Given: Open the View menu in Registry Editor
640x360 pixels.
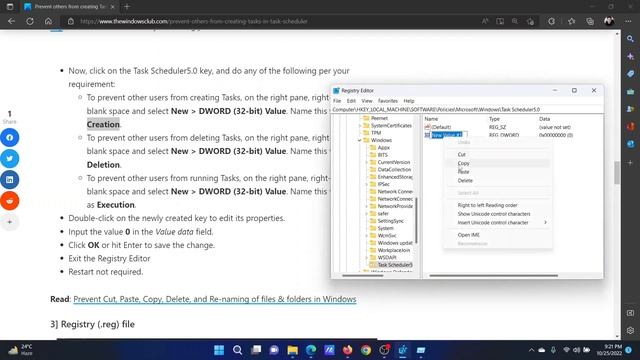Looking at the screenshot, I should pos(367,101).
